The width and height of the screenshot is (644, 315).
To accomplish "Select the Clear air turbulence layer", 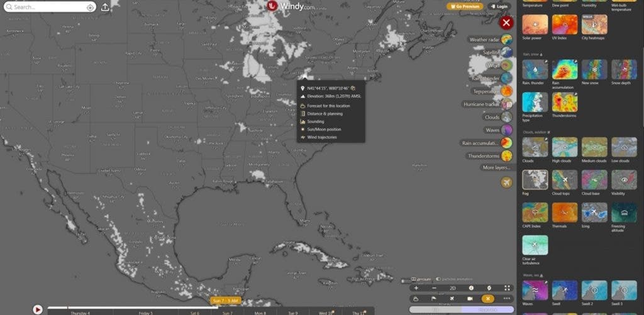I will tap(535, 245).
